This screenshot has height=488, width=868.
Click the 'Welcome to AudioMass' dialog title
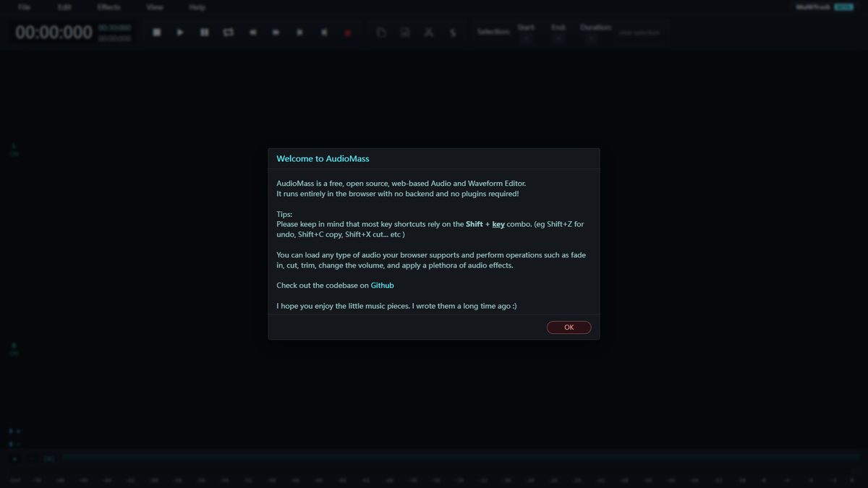pyautogui.click(x=323, y=158)
